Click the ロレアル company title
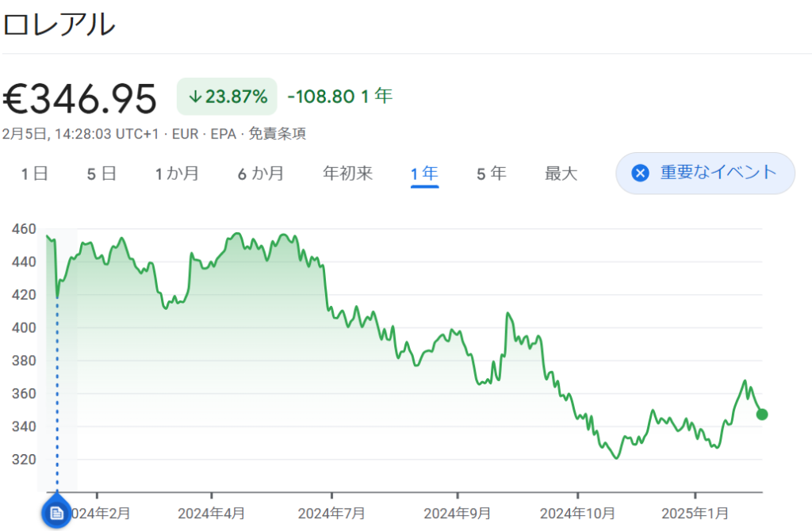 pos(59,25)
